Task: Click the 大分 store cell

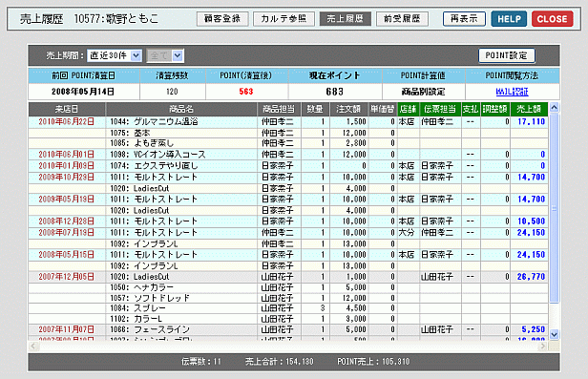Action: coord(407,232)
